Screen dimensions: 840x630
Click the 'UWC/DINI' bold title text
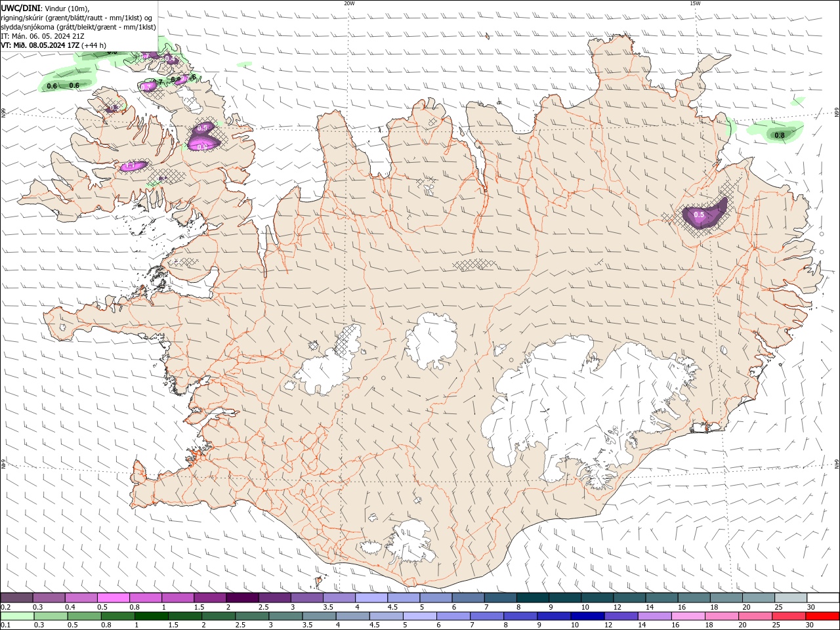click(20, 8)
